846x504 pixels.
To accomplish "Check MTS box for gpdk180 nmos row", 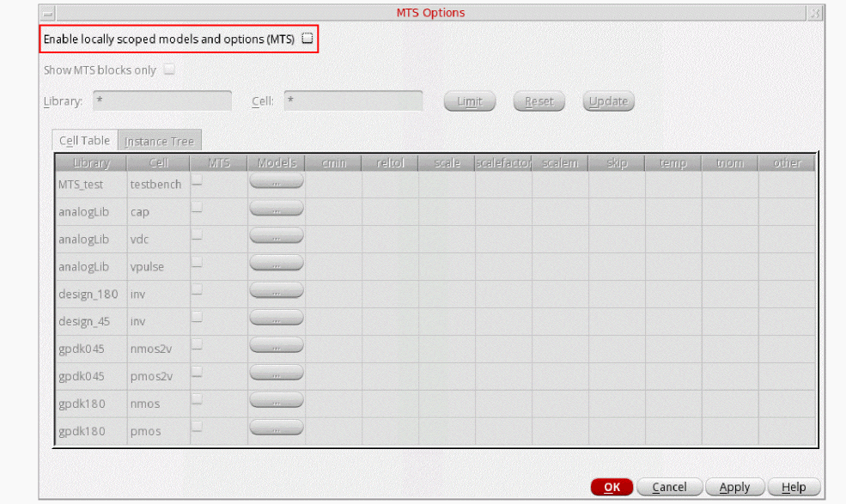I will (197, 400).
